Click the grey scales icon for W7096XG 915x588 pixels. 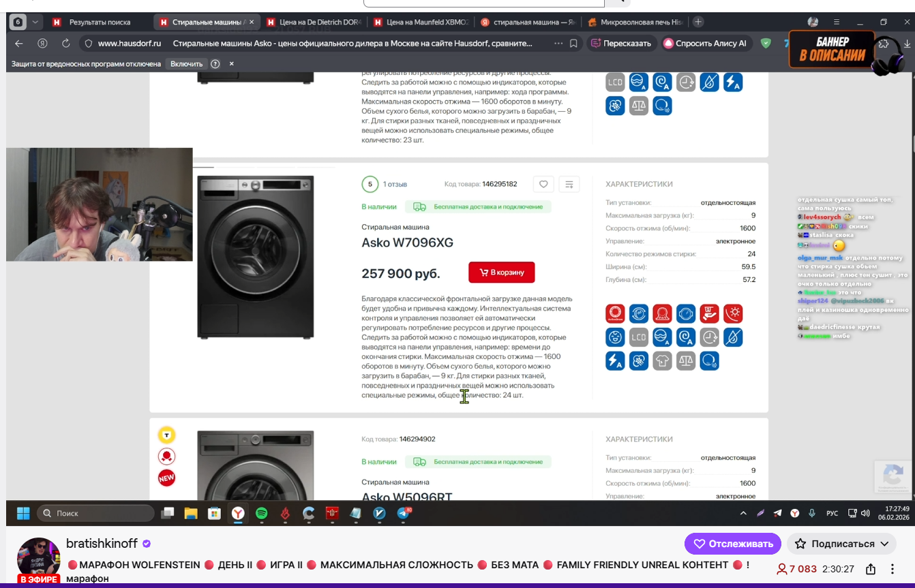686,360
